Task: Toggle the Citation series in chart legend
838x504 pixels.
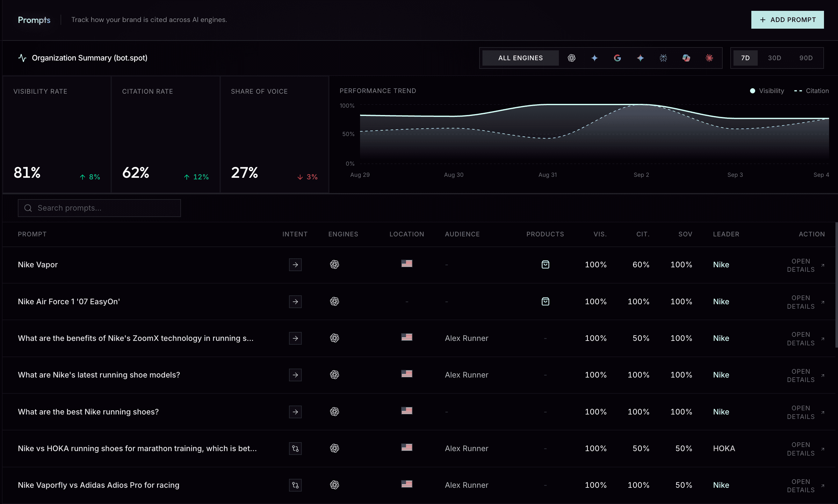Action: pyautogui.click(x=811, y=91)
